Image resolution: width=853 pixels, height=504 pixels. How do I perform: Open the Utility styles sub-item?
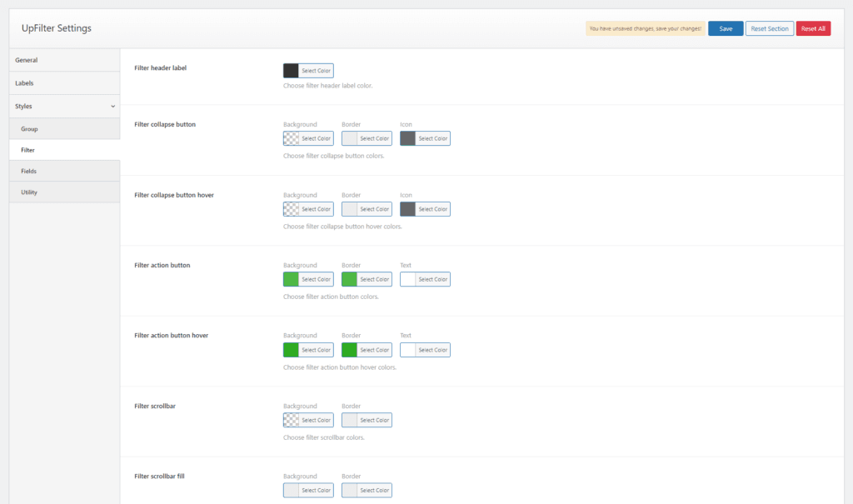tap(29, 192)
